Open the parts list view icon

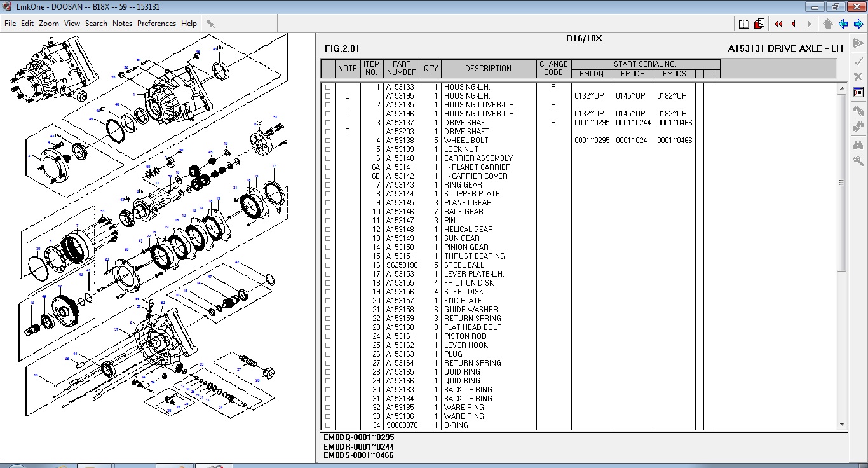pos(858,92)
